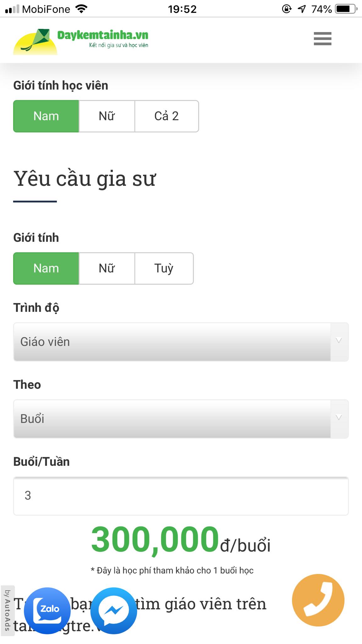Tap the Daykemtainha.vn site title link
The image size is (362, 644).
pos(103,35)
